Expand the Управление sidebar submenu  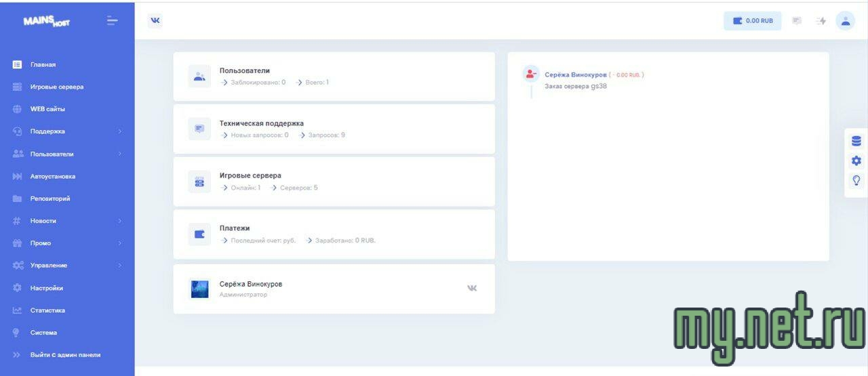coord(119,266)
